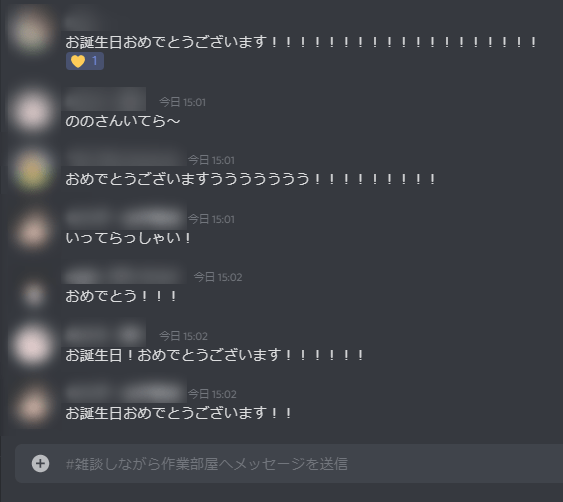Click timestamp 今日 15:01 above いってらっしゃい！
This screenshot has width=563, height=502.
click(x=211, y=219)
